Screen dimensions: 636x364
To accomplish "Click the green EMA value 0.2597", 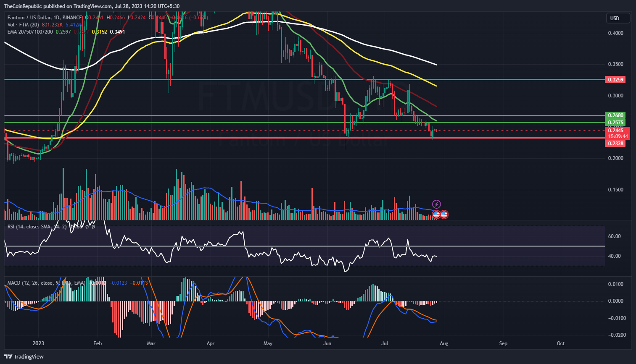I will (x=63, y=32).
